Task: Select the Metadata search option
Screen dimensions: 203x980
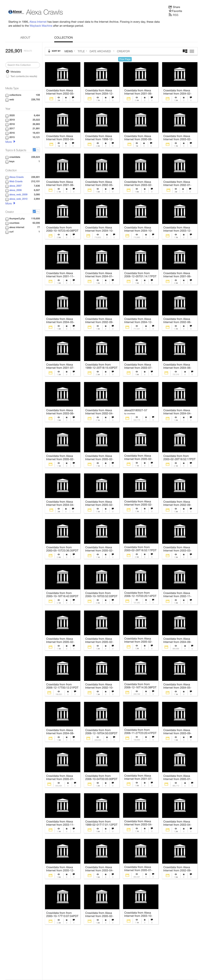Action: click(8, 72)
